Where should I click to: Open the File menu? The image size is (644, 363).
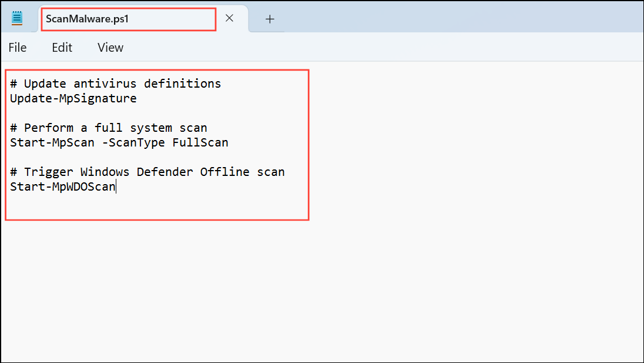tap(18, 48)
